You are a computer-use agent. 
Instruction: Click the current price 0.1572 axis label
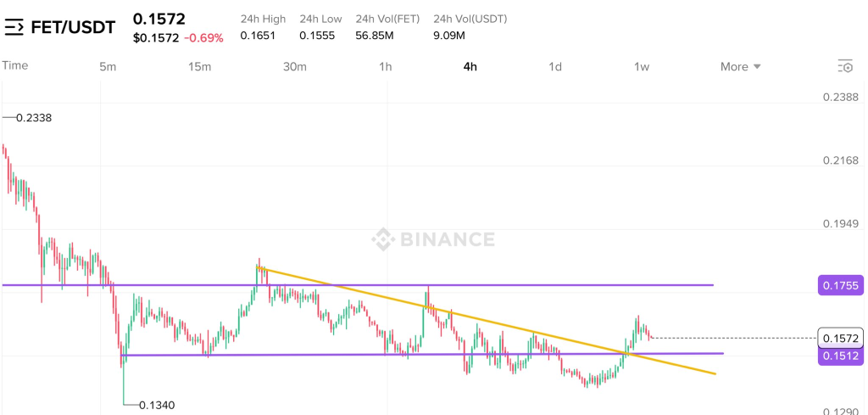[840, 338]
